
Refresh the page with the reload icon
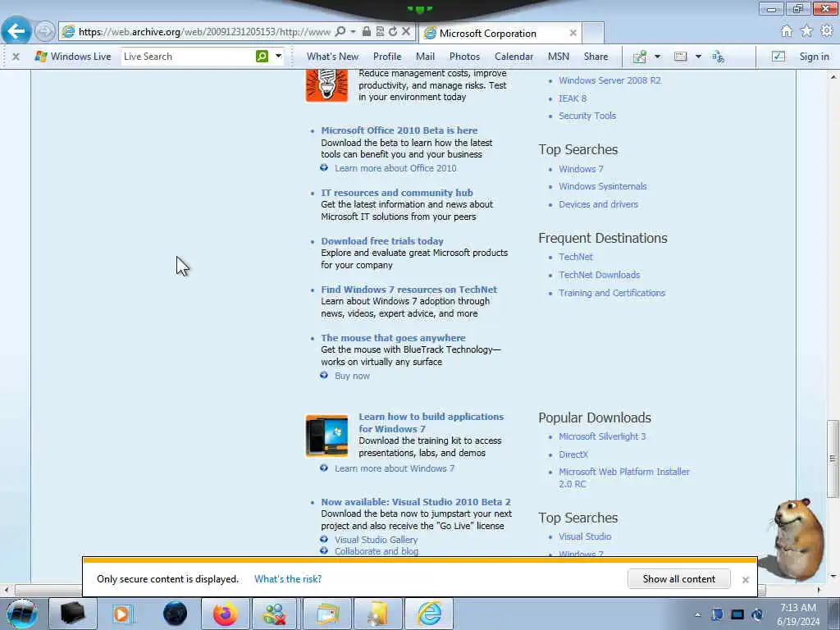point(393,32)
